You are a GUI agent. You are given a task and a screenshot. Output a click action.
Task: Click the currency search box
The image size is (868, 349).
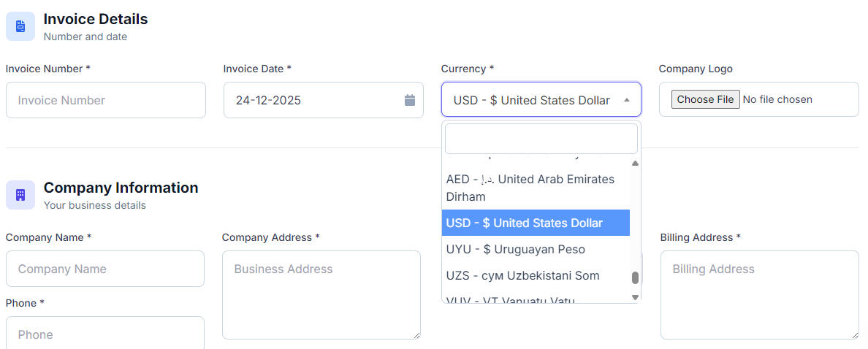click(541, 139)
